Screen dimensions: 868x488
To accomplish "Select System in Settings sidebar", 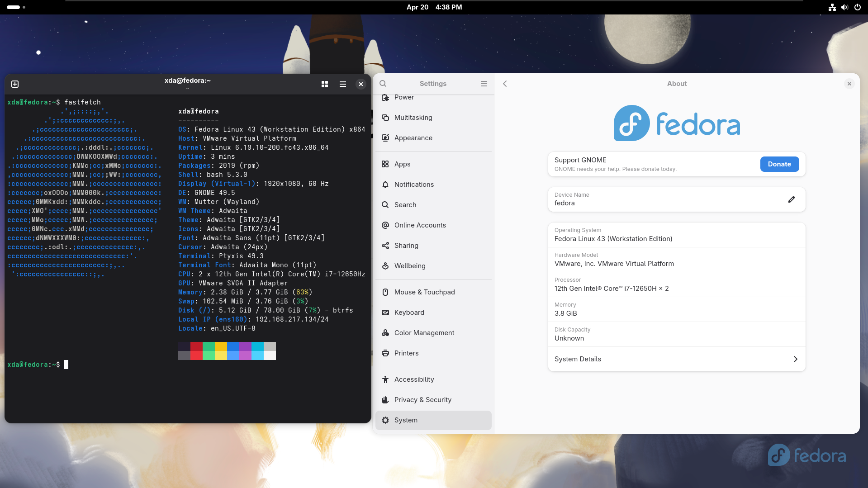I will click(433, 420).
